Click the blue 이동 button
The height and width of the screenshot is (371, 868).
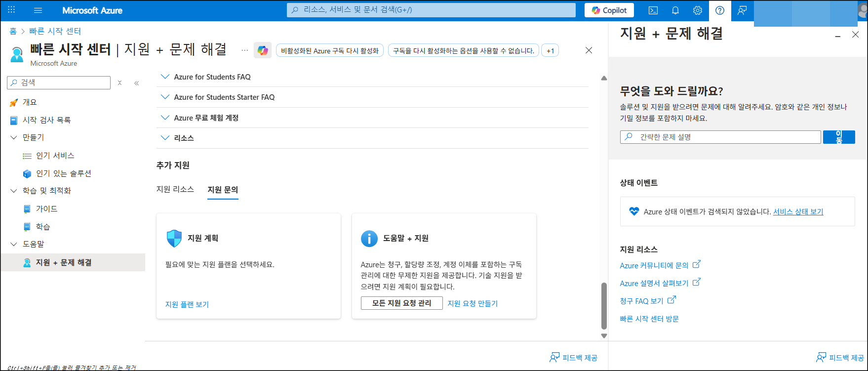pyautogui.click(x=839, y=137)
